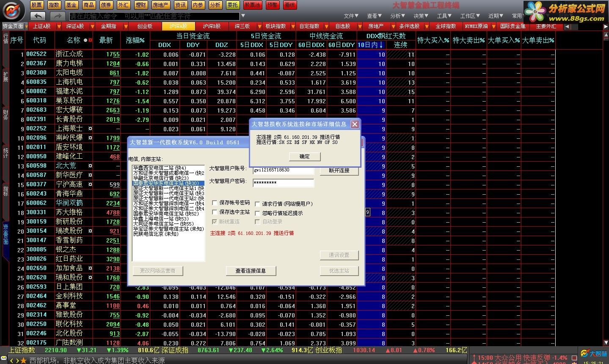The image size is (609, 364).
Task: Click the sun marker icon beside 加加食品
Action: [90, 268]
